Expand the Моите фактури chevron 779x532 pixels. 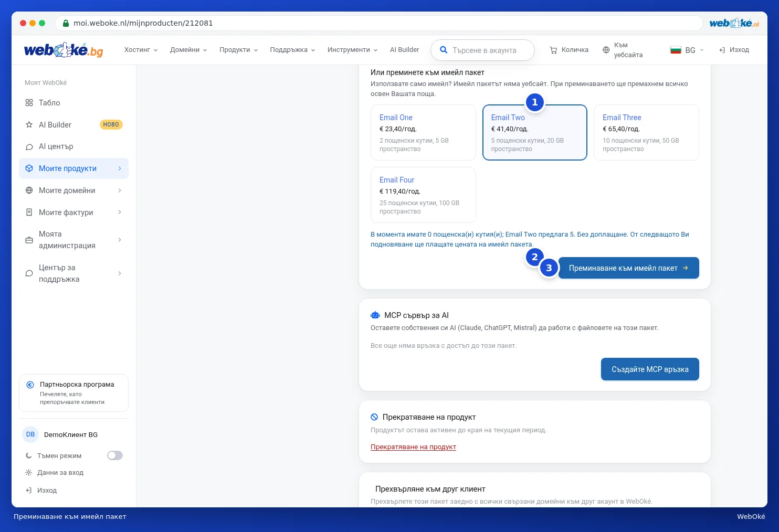click(x=120, y=212)
